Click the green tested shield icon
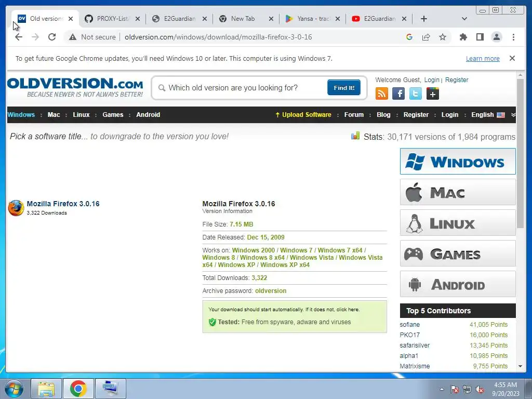Screen dimensions: 532x399 point(212,322)
